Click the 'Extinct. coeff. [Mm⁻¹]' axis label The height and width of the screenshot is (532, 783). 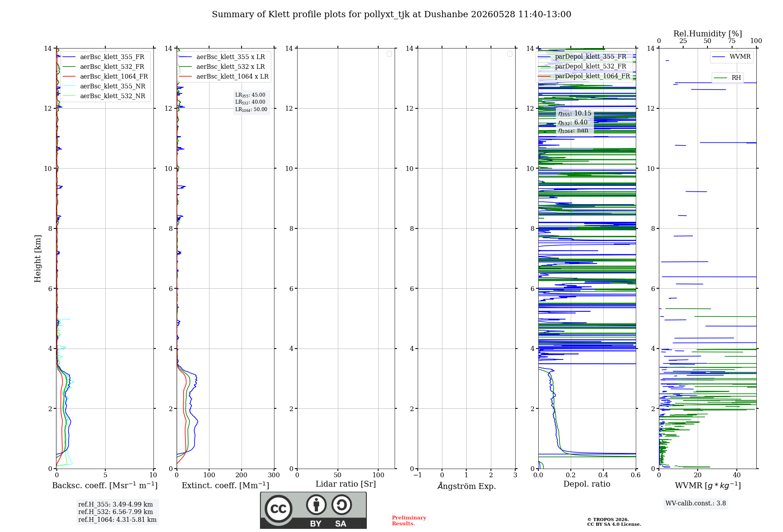tap(226, 485)
